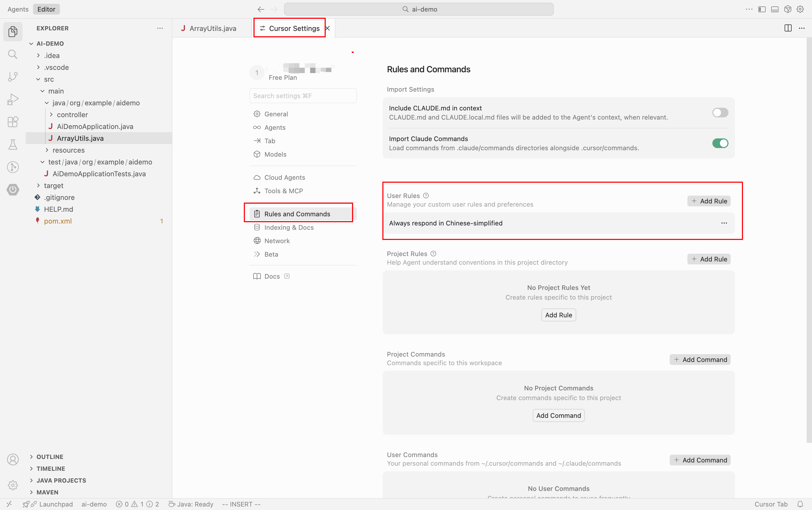Open the Extensions view icon
812x510 pixels.
[x=12, y=122]
